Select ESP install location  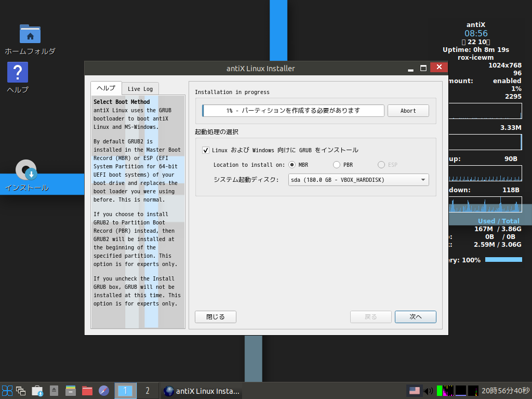tap(381, 165)
